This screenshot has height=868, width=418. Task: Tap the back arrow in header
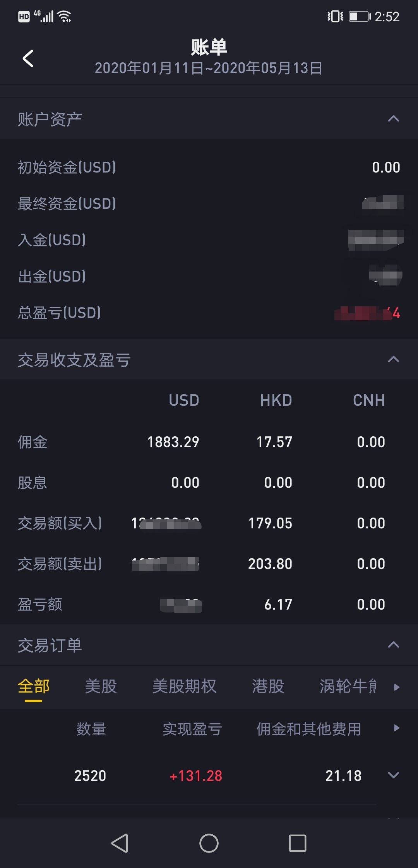click(x=28, y=58)
